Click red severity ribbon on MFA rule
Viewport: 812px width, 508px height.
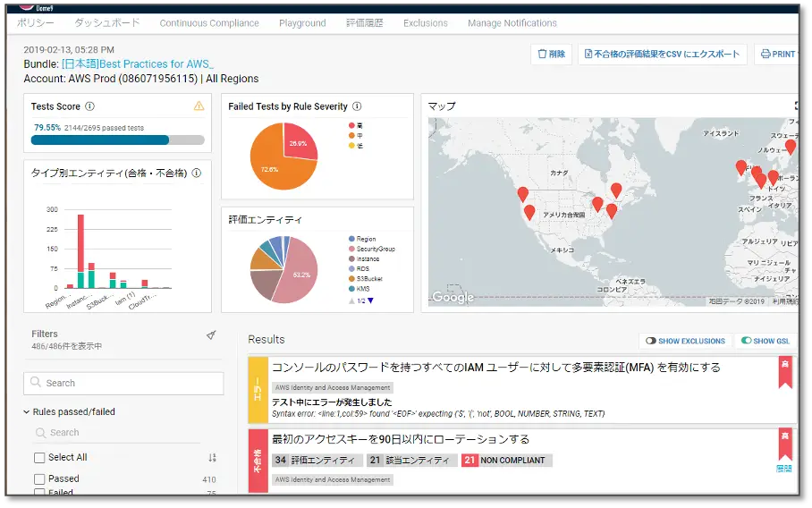[785, 372]
